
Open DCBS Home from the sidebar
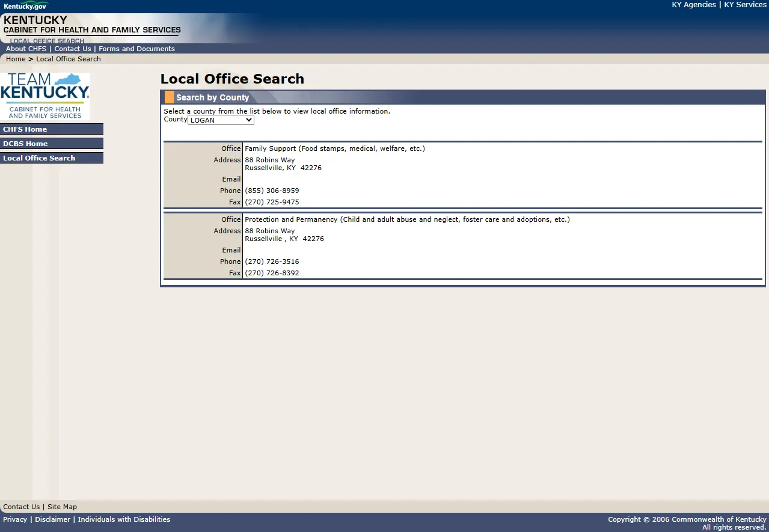pos(52,144)
